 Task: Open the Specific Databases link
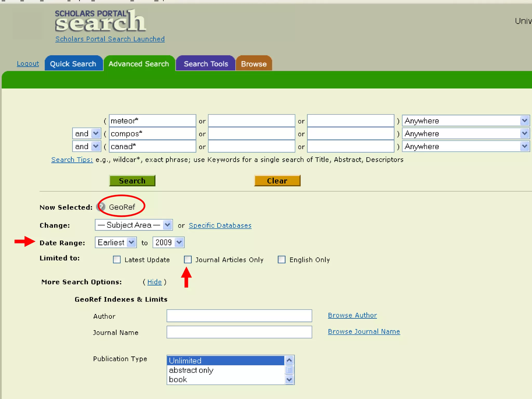[x=220, y=225]
